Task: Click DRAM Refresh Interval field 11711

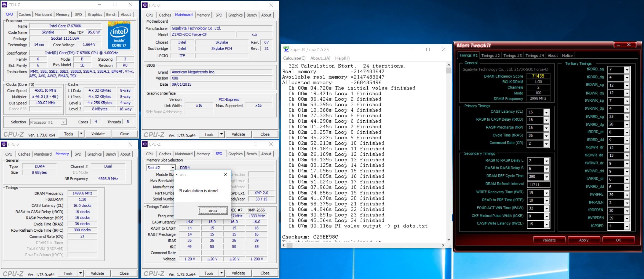Action: click(x=538, y=185)
